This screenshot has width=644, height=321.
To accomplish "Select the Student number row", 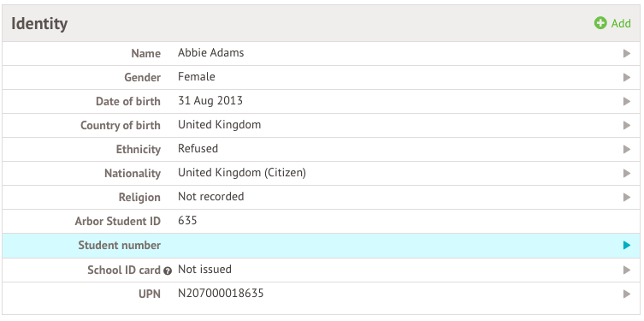I will click(x=321, y=246).
